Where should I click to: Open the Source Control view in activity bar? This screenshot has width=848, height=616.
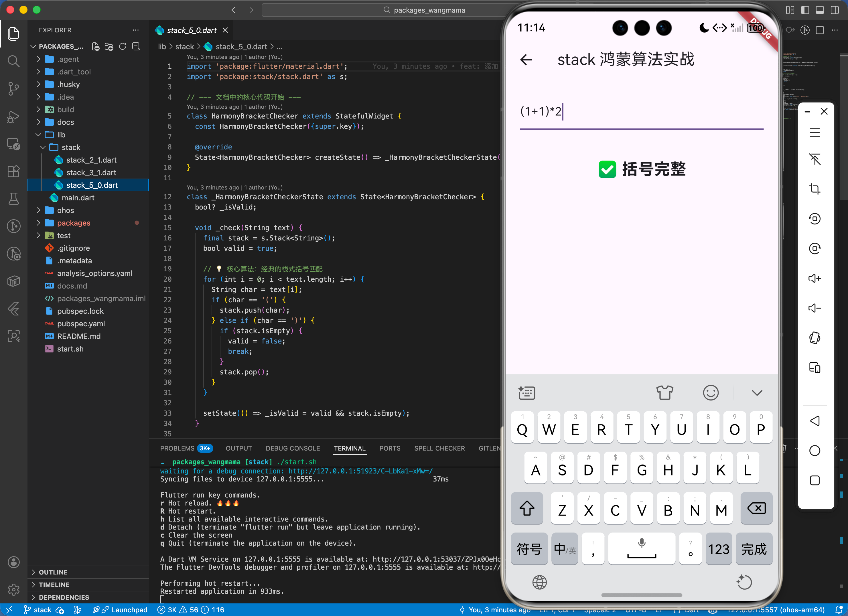[x=13, y=88]
